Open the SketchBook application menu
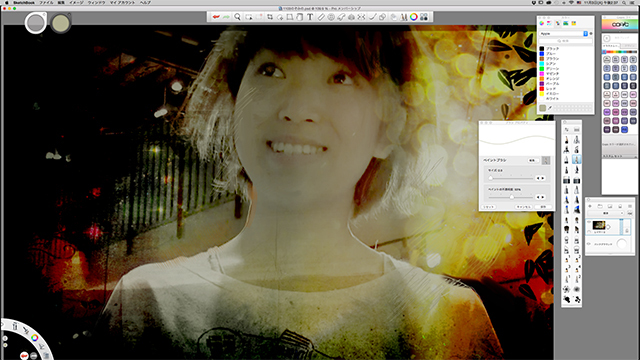 click(x=24, y=2)
